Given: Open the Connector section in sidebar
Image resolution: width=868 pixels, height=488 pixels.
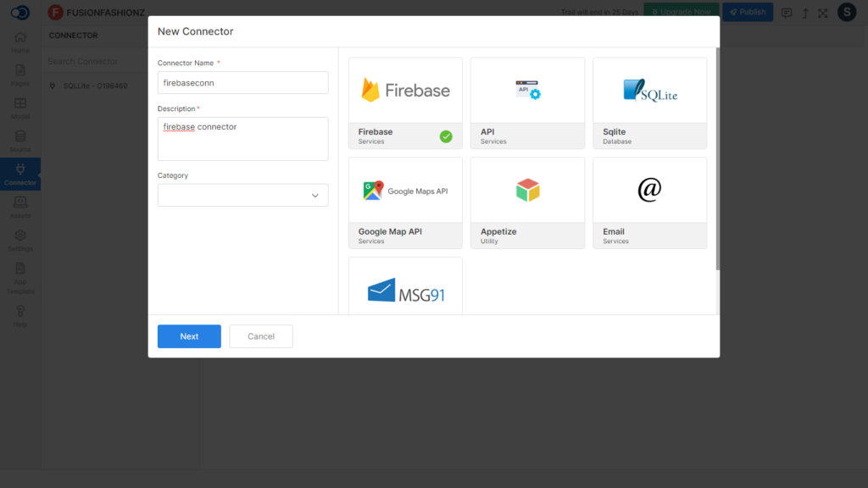Looking at the screenshot, I should point(20,175).
